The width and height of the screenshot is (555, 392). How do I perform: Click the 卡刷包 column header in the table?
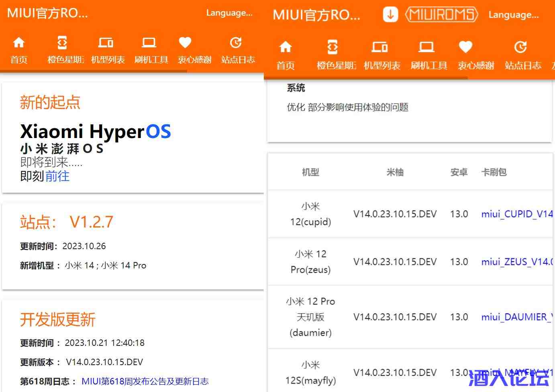coord(494,172)
